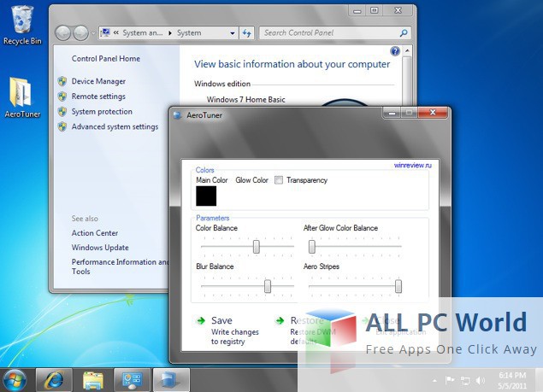Click the AeroTuner title bar app icon
Screen dimensions: 543x392
click(x=178, y=115)
